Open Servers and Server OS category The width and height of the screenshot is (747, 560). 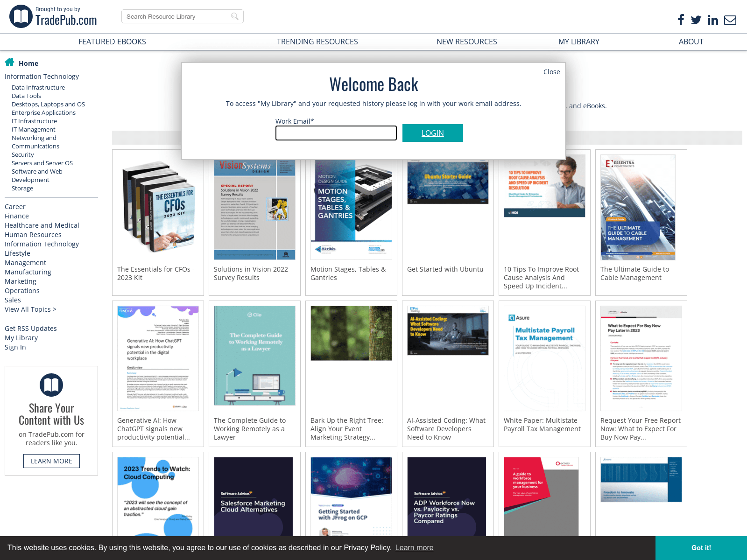pyautogui.click(x=42, y=163)
